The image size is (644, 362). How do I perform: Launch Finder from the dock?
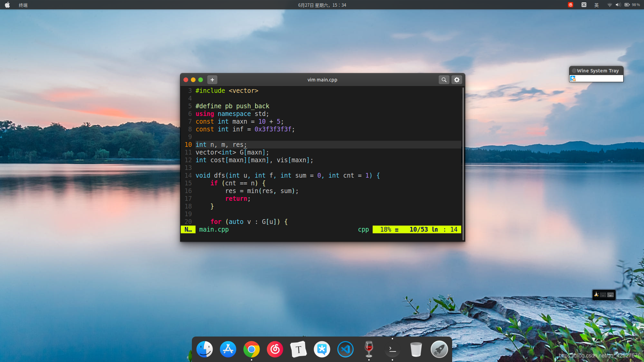[x=205, y=349]
